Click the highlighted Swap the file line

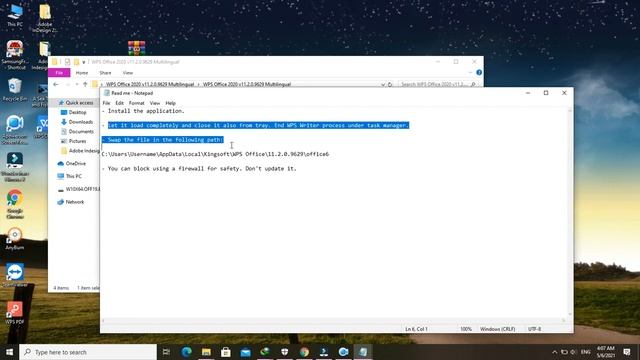(x=162, y=140)
